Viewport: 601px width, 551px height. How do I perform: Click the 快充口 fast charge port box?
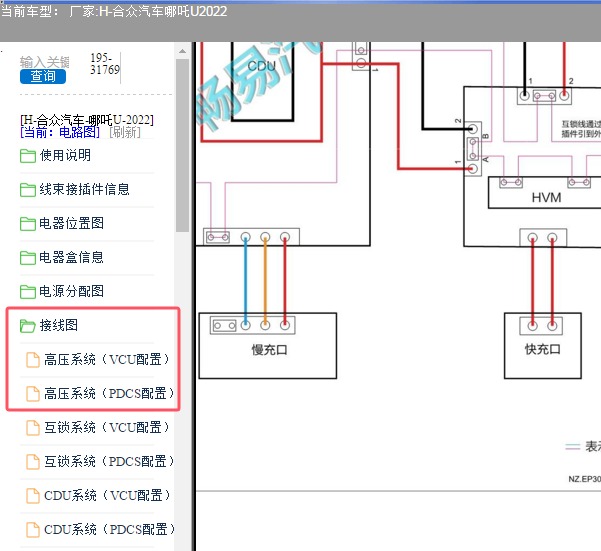(x=543, y=346)
